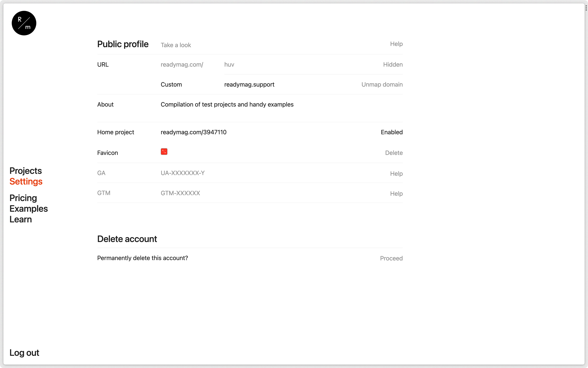The height and width of the screenshot is (368, 588).
Task: Open the Learn section
Action: coord(21,219)
